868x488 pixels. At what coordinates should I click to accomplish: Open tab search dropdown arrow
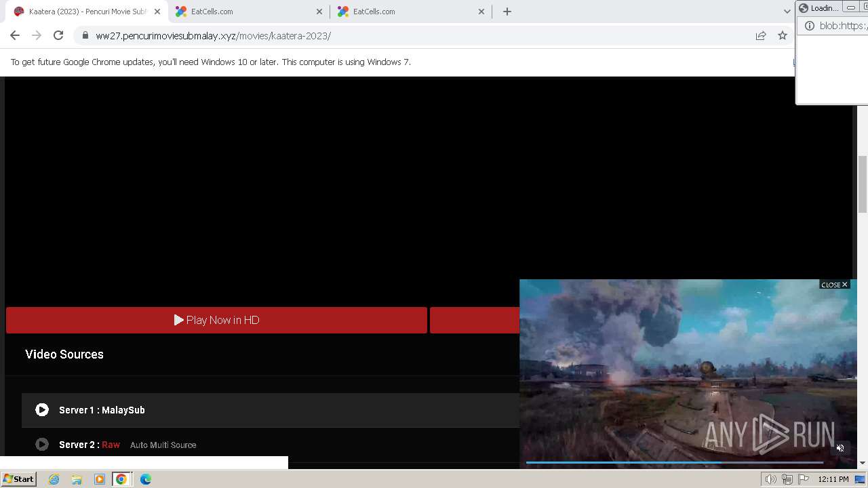pos(787,12)
